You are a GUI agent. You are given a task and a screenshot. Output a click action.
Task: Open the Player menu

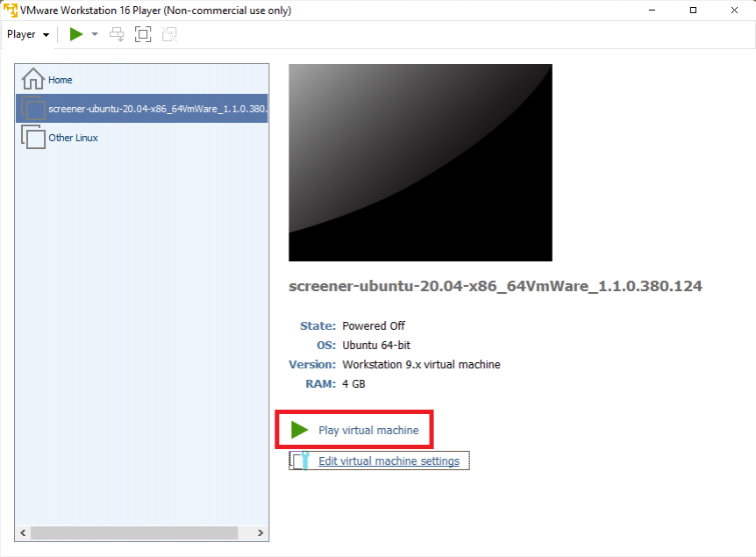coord(27,34)
